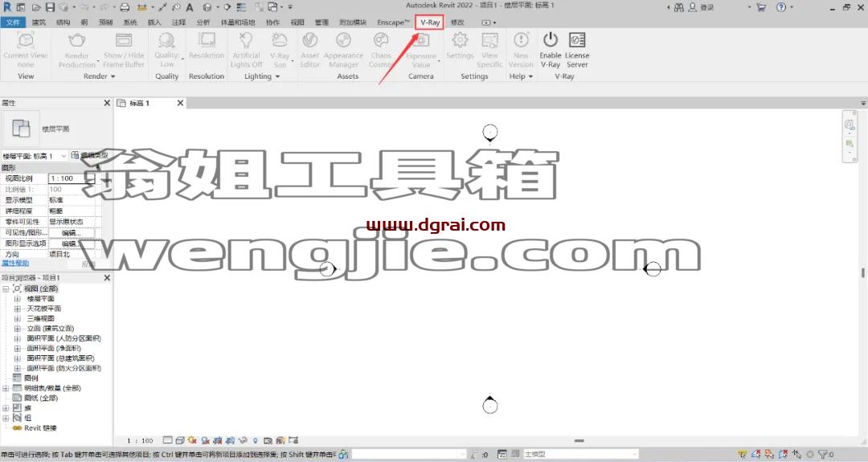The height and width of the screenshot is (462, 868).
Task: Expand the Help panel dropdown
Action: [x=530, y=76]
